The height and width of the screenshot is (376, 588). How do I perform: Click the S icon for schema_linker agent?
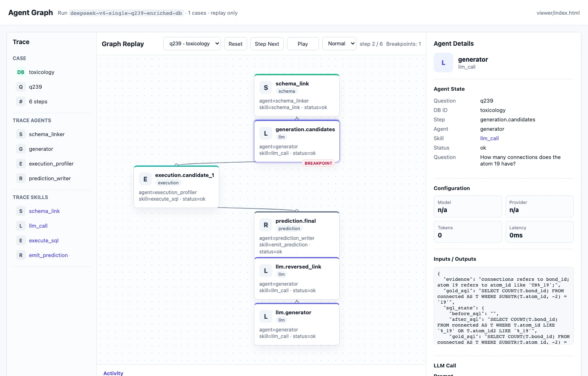pyautogui.click(x=21, y=134)
